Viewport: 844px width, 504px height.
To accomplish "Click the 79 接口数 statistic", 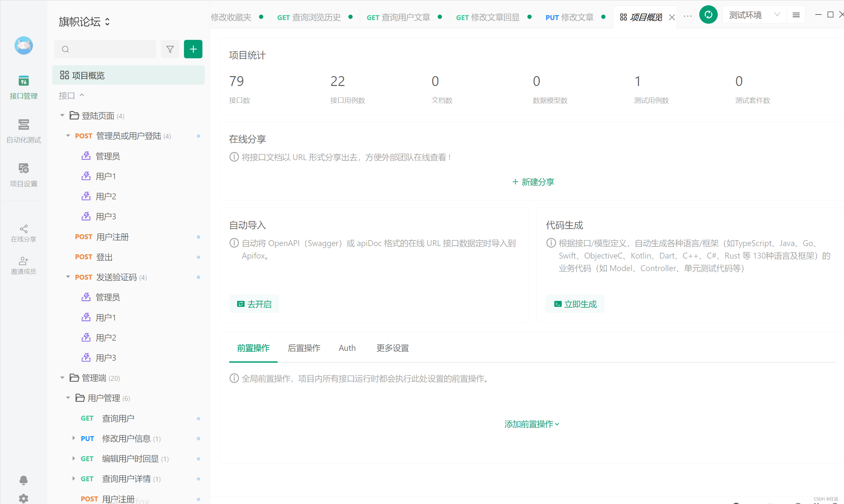I will click(239, 89).
